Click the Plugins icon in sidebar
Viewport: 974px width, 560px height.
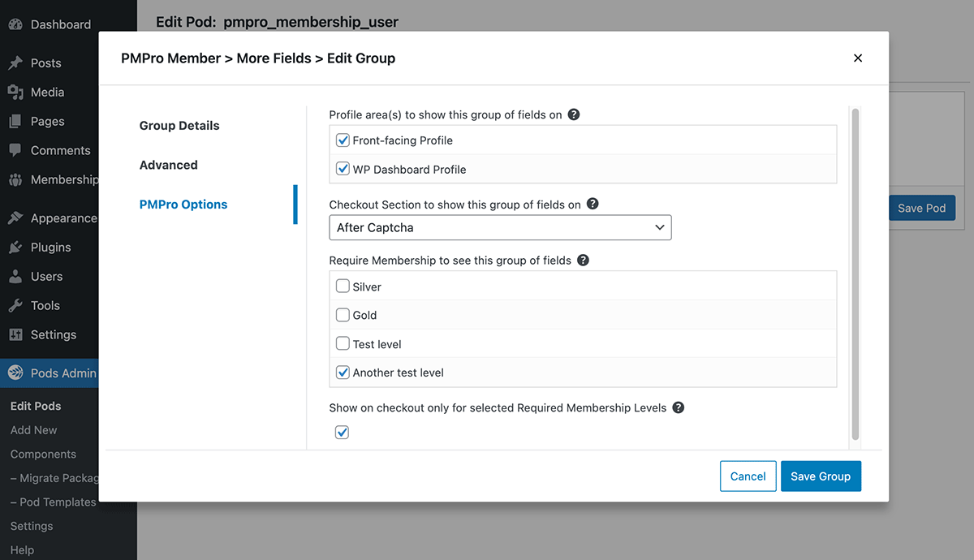point(15,247)
